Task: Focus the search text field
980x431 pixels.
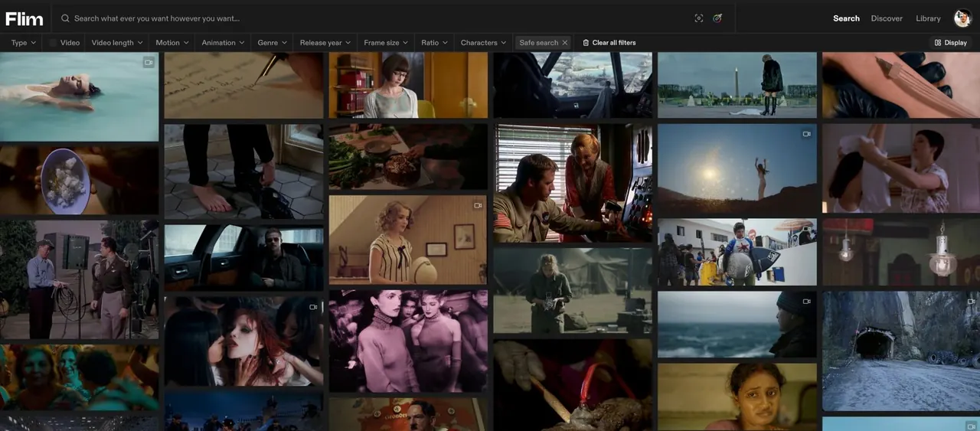Action: pos(379,18)
